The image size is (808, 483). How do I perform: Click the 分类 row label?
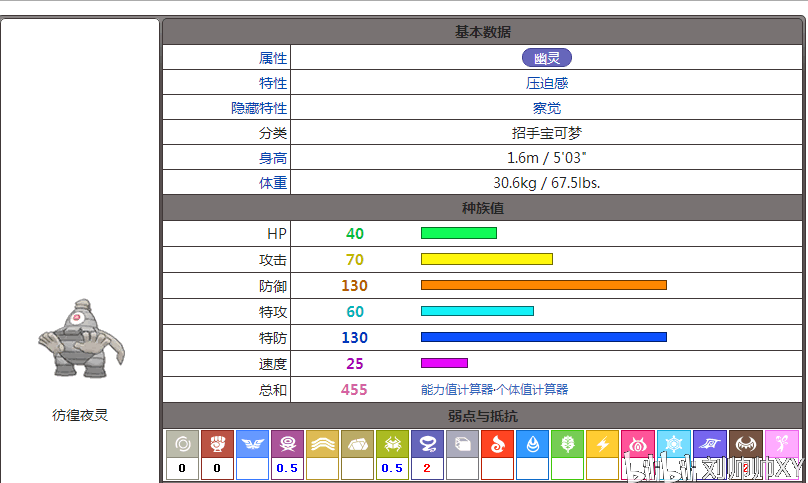[x=273, y=133]
